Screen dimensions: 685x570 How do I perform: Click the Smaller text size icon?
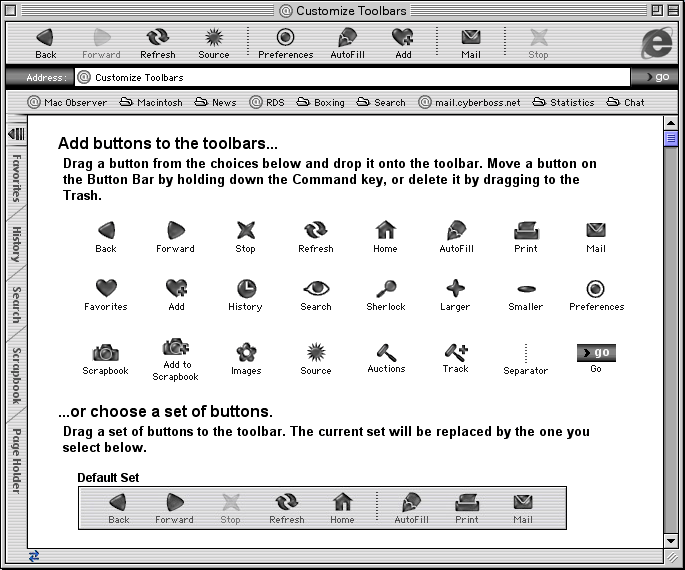pos(526,289)
